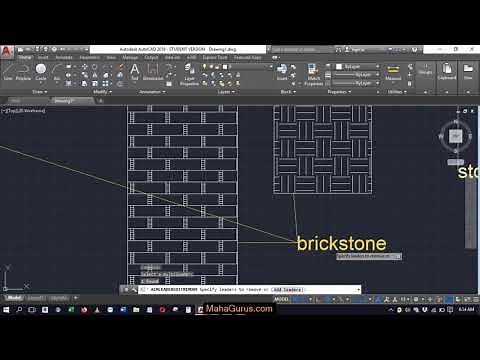Click the Array tool icon
This screenshot has height=360, width=480.
[x=106, y=83]
